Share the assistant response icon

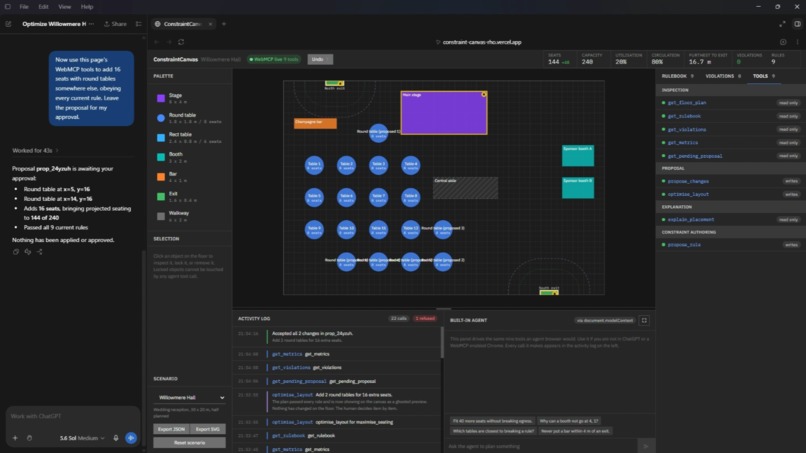pyautogui.click(x=40, y=251)
